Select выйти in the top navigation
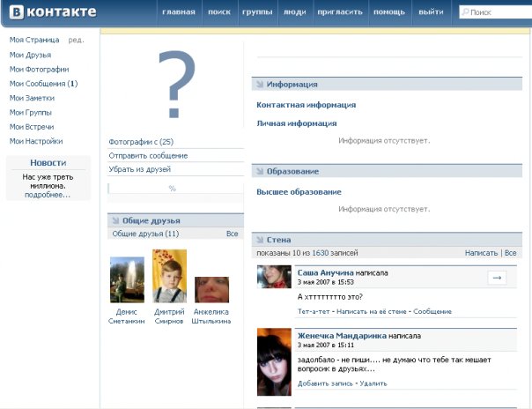 [x=431, y=13]
